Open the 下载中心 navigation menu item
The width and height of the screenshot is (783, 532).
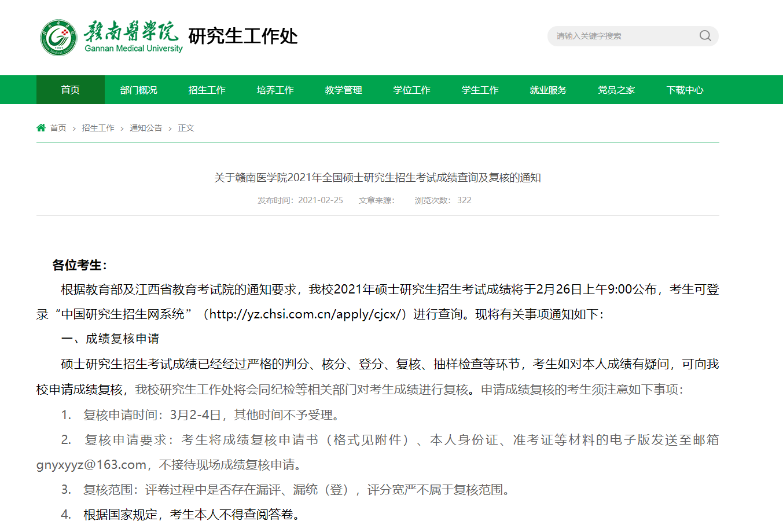(685, 90)
